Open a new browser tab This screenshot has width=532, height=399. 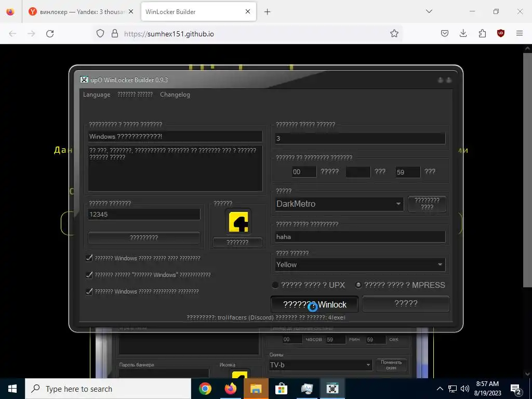point(268,12)
